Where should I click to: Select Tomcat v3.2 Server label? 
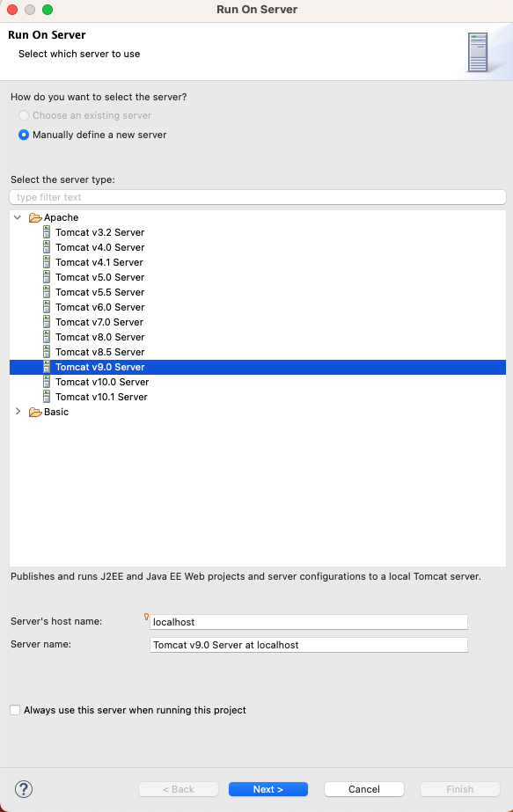click(100, 232)
